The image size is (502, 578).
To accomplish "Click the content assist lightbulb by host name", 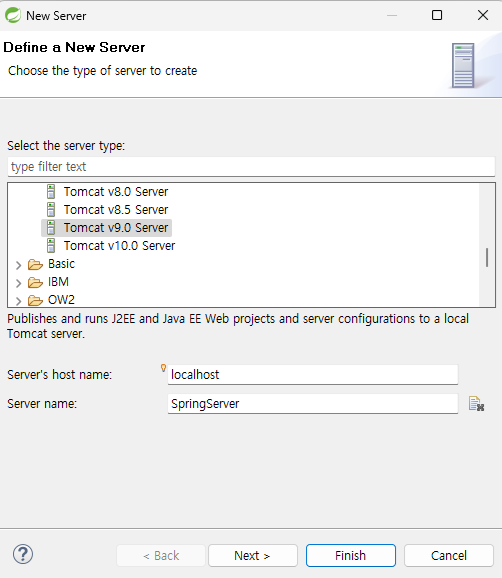I will 163,368.
